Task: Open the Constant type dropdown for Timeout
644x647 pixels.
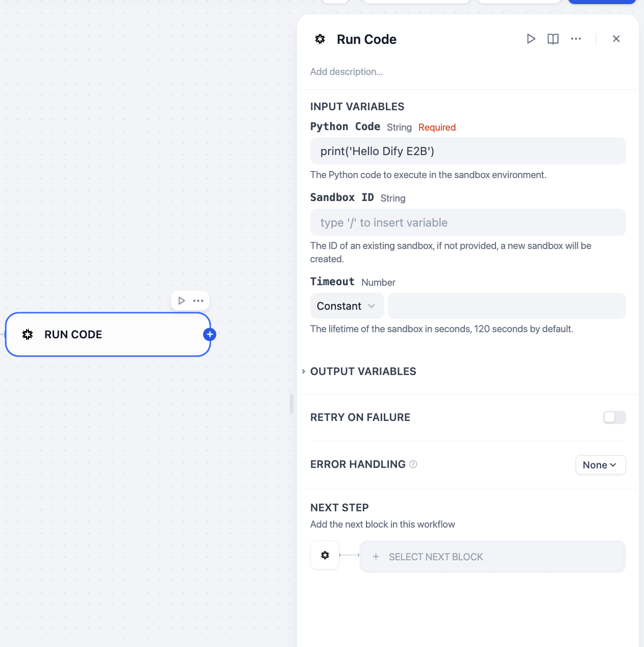Action: point(346,306)
